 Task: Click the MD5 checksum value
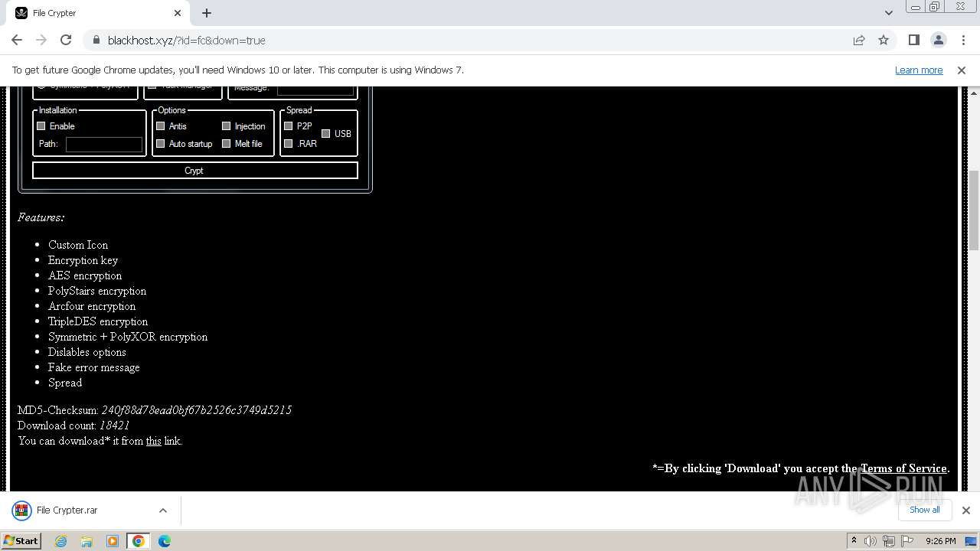coord(197,410)
